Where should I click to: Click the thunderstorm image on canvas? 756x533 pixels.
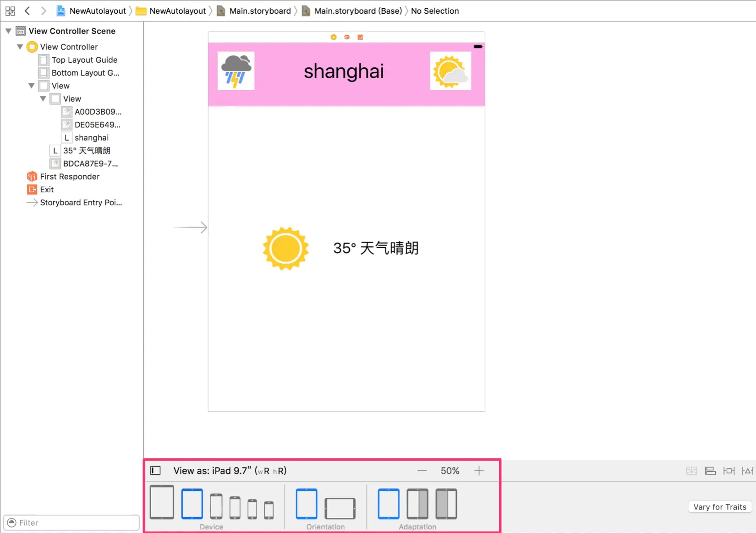(236, 71)
